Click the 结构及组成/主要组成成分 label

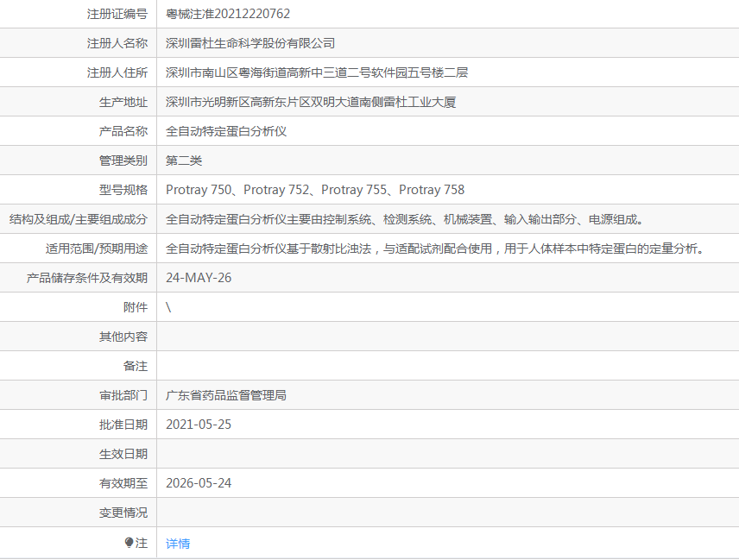point(79,219)
